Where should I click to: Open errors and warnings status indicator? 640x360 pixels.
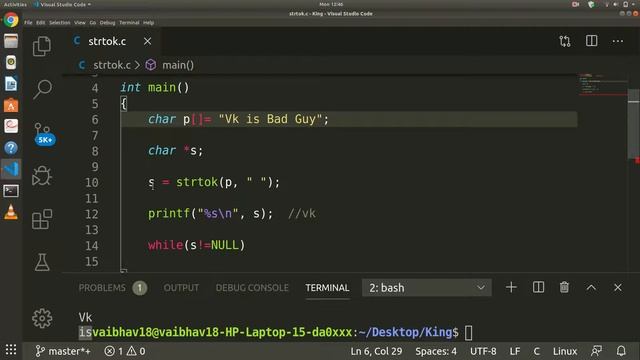[x=124, y=351]
